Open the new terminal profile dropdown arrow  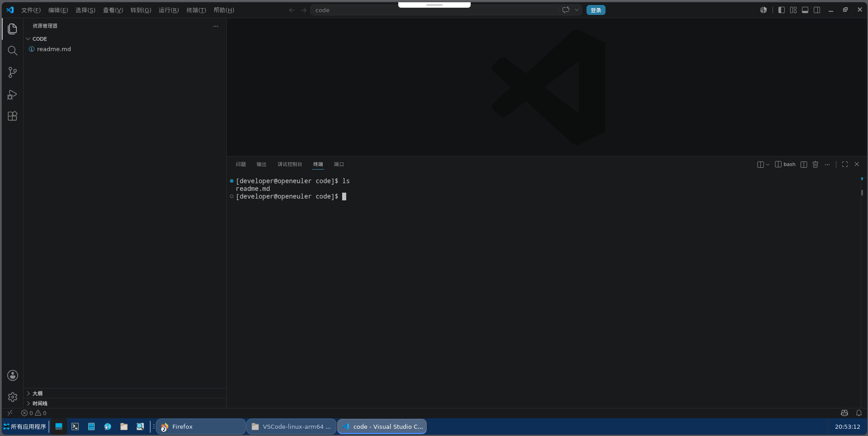(768, 165)
